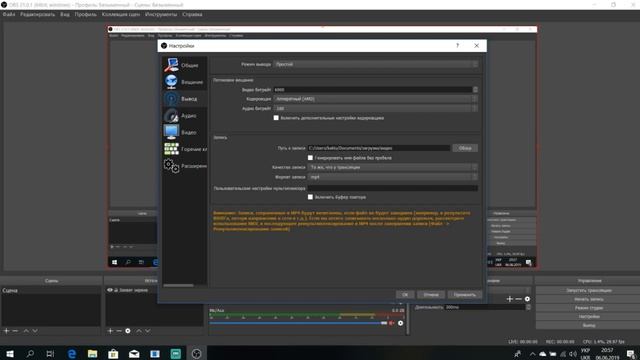
Task: Open transition properties with the gear icon
Action: (x=527, y=299)
